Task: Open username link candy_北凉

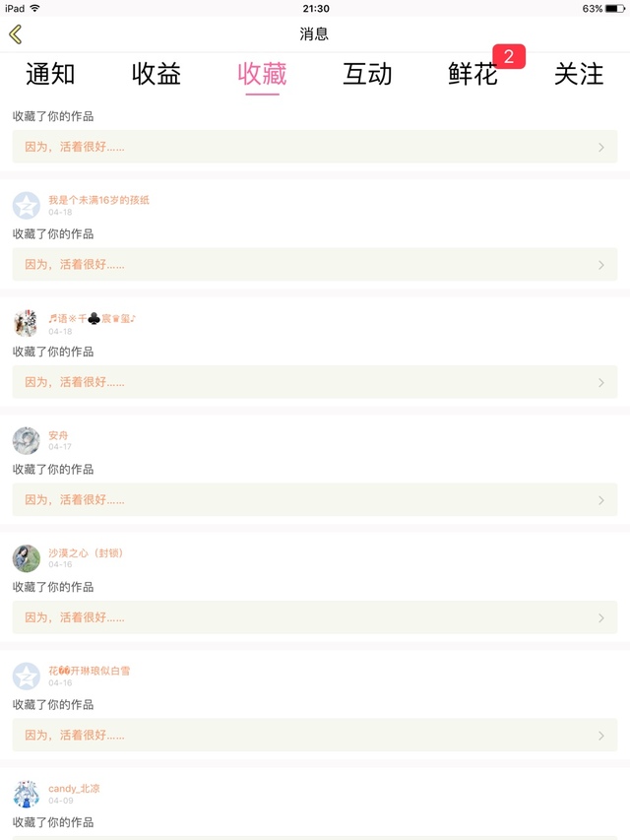Action: click(74, 789)
